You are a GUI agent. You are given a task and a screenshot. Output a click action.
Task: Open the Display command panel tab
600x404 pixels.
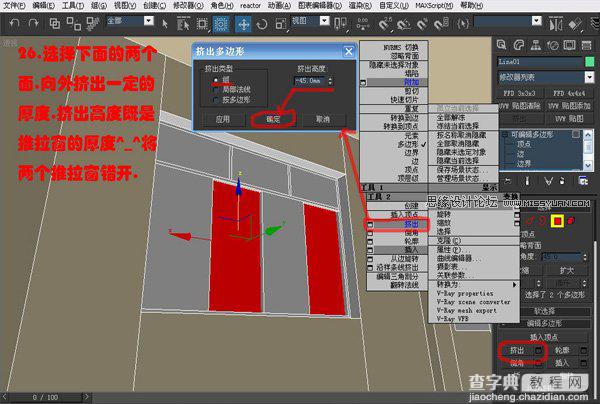570,46
